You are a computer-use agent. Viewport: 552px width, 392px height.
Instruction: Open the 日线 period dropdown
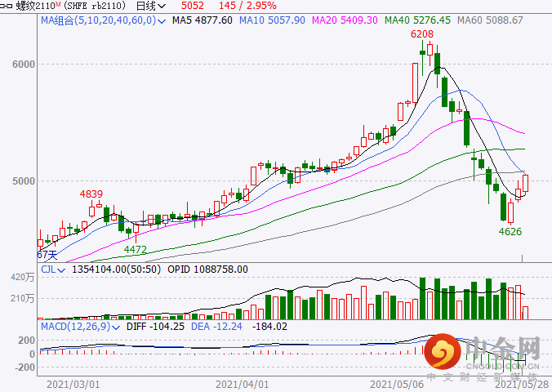151,6
